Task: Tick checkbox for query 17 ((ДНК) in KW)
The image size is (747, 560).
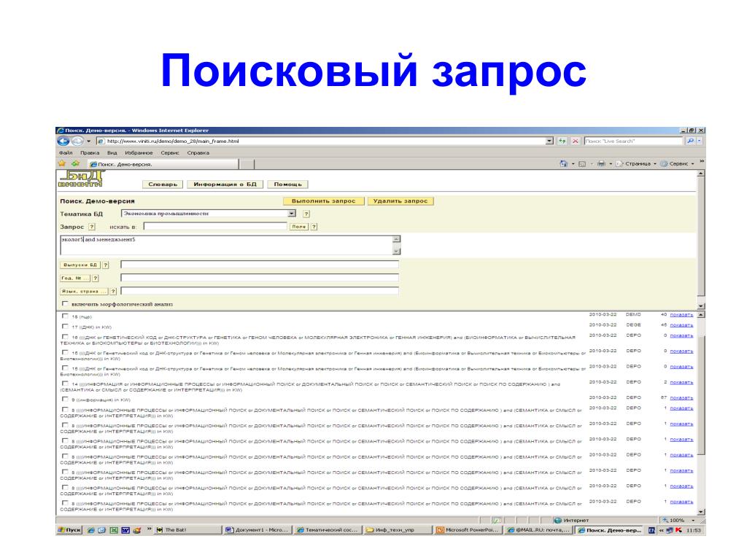Action: tap(65, 326)
